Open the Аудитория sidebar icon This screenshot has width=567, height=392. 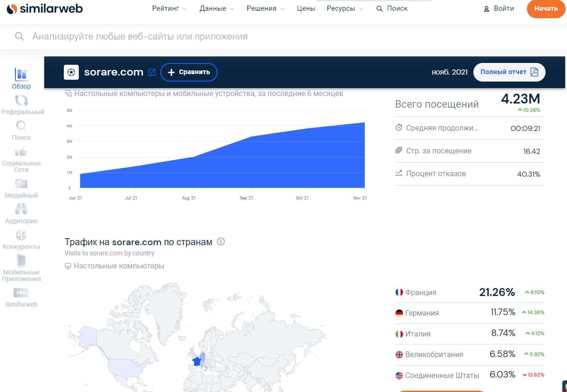[21, 209]
